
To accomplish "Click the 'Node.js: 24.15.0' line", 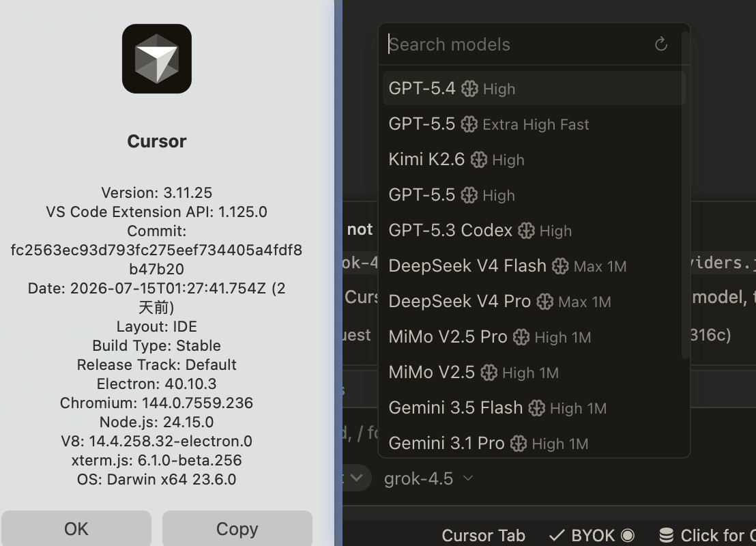I will [157, 422].
